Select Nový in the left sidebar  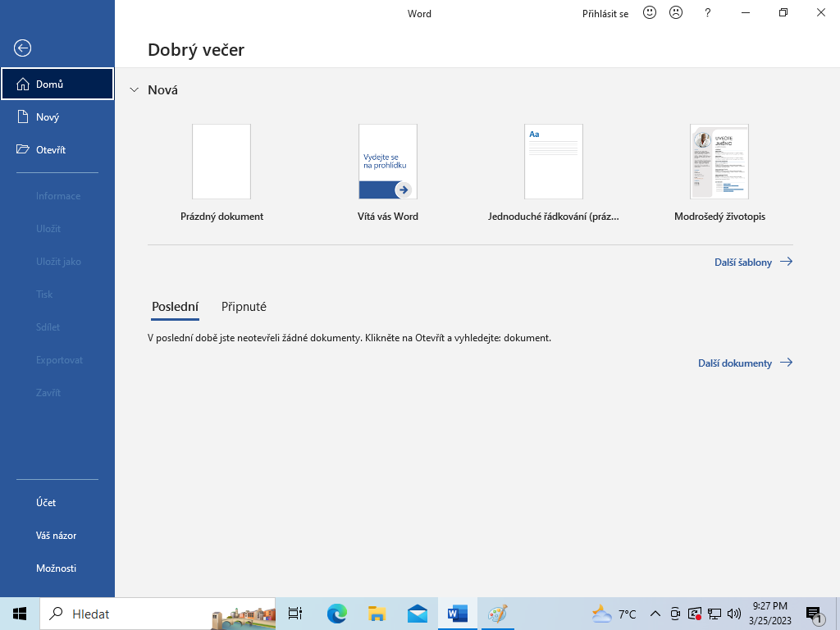(x=57, y=116)
